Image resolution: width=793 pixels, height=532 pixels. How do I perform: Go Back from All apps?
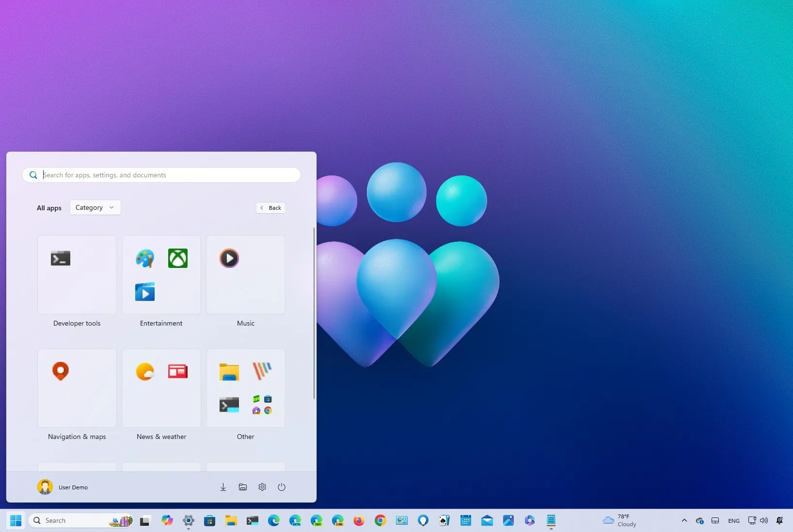[270, 208]
